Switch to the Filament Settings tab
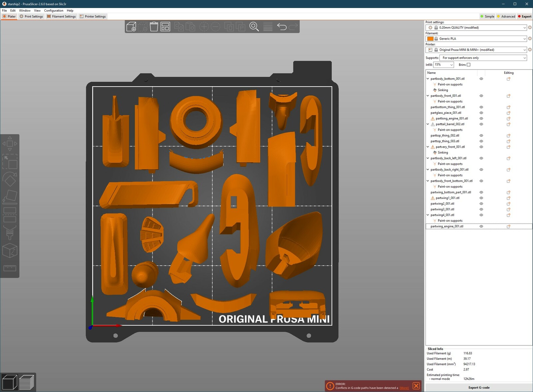 point(62,16)
